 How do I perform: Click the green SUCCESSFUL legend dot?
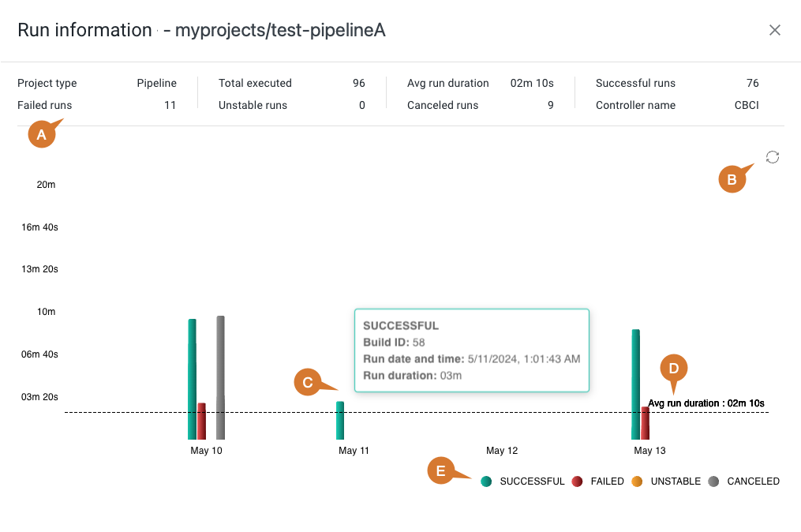[x=486, y=481]
